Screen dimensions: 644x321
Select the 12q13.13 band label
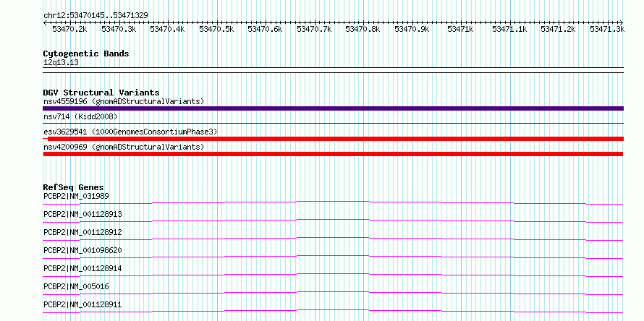(x=62, y=62)
